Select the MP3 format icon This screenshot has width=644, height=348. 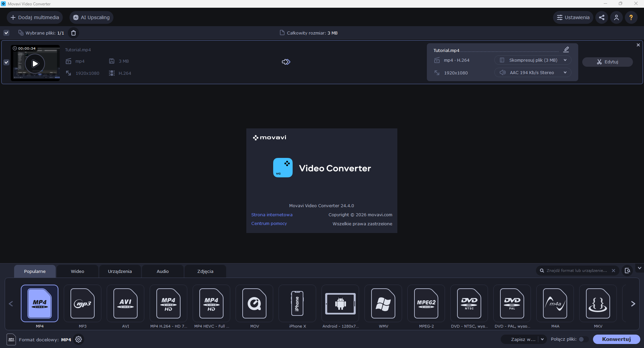click(x=83, y=303)
